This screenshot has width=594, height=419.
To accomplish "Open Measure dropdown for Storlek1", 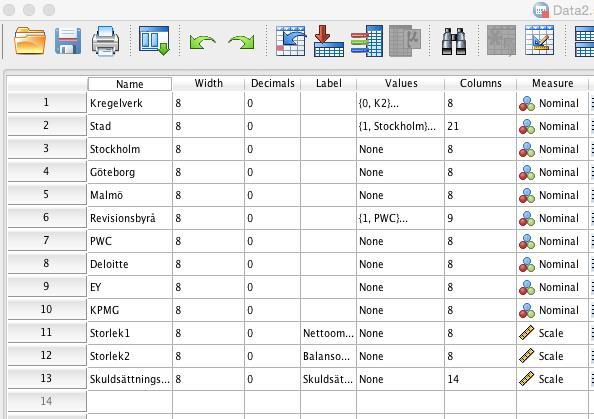I will tap(552, 333).
